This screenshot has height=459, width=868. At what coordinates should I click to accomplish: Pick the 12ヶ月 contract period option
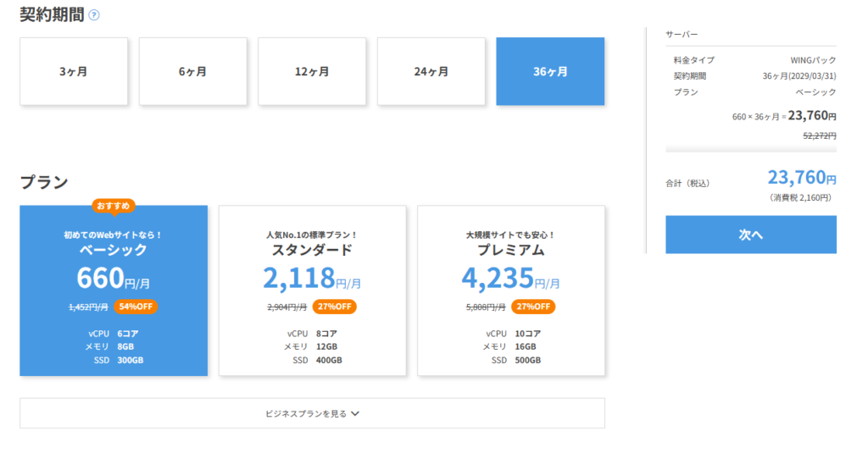[312, 72]
